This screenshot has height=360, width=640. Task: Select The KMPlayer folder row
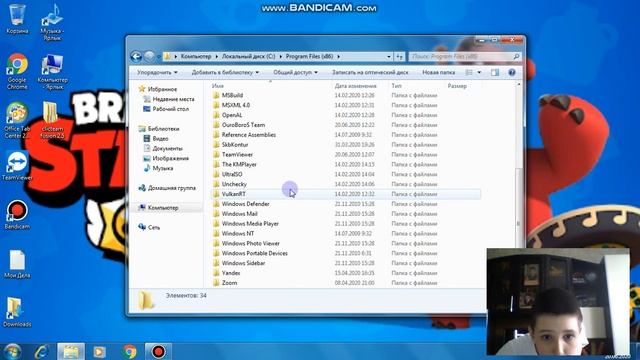coord(346,164)
